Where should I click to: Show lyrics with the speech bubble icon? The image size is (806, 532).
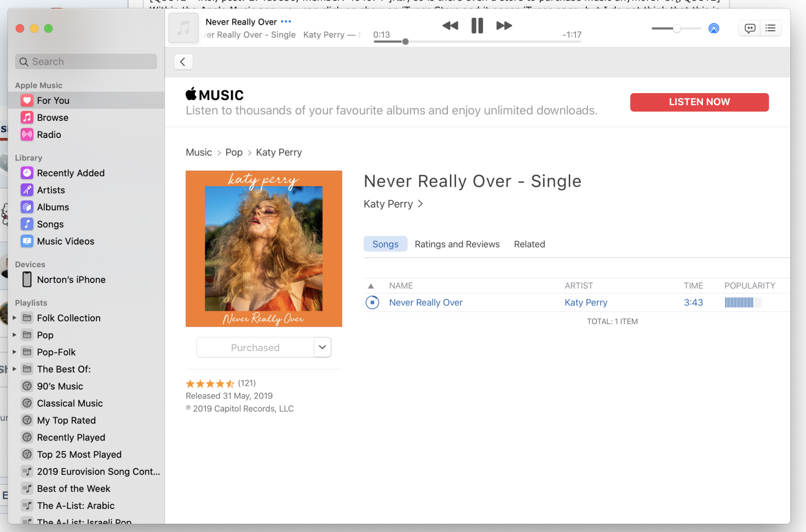(x=750, y=28)
